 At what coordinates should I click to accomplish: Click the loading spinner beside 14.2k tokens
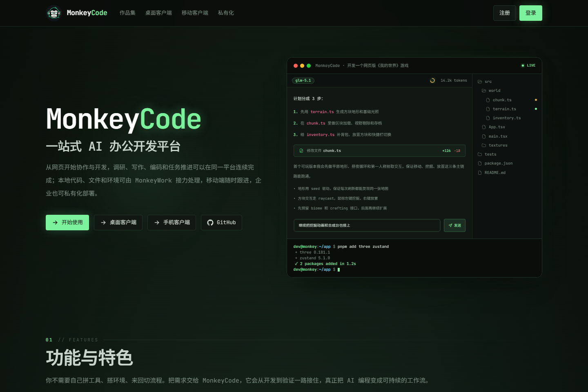[x=432, y=80]
